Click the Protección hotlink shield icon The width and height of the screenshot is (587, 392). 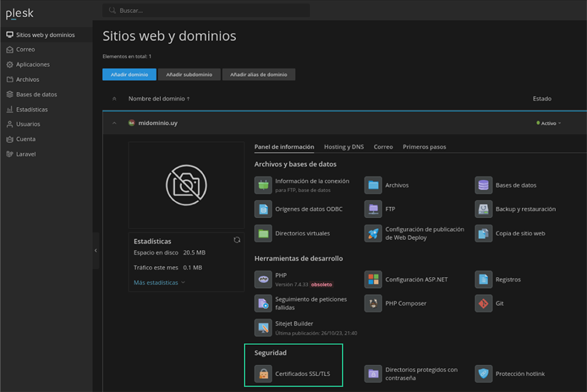[x=484, y=374]
